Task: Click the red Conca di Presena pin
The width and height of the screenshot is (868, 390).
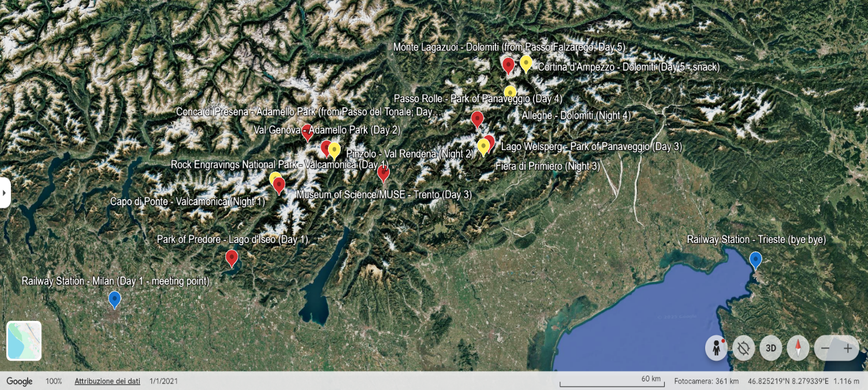Action: pos(307,132)
